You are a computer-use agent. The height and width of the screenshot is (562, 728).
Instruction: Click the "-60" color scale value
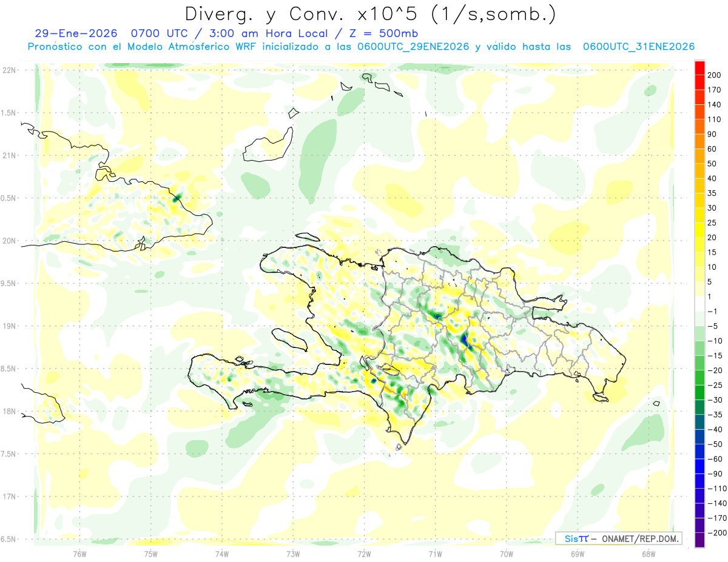pos(715,459)
